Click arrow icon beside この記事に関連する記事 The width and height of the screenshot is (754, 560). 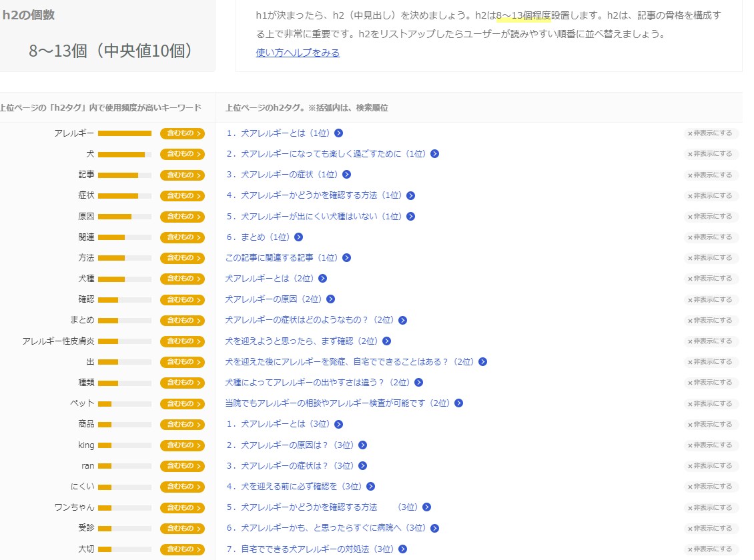(x=347, y=258)
